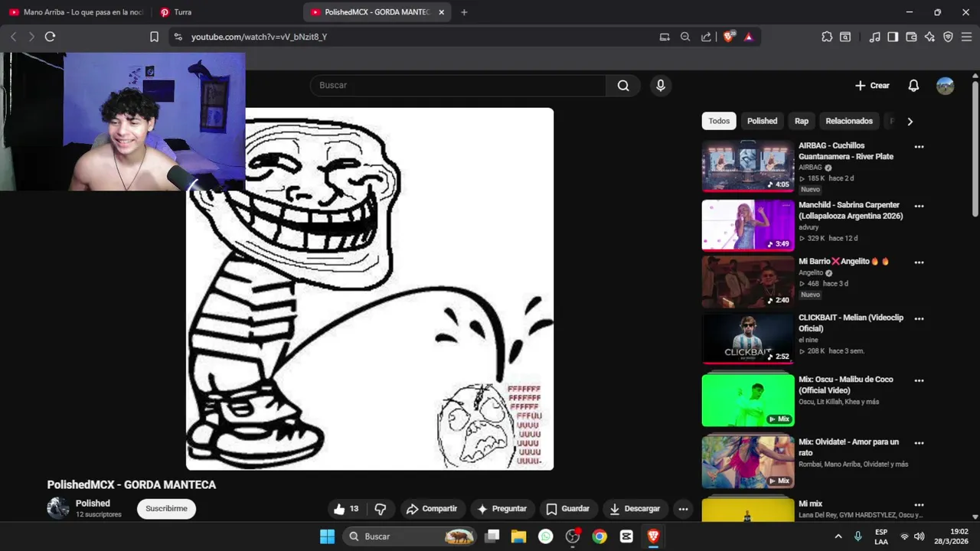The image size is (980, 551).
Task: Open the Manchild Sabrina Carpenter thumbnail
Action: tap(748, 225)
